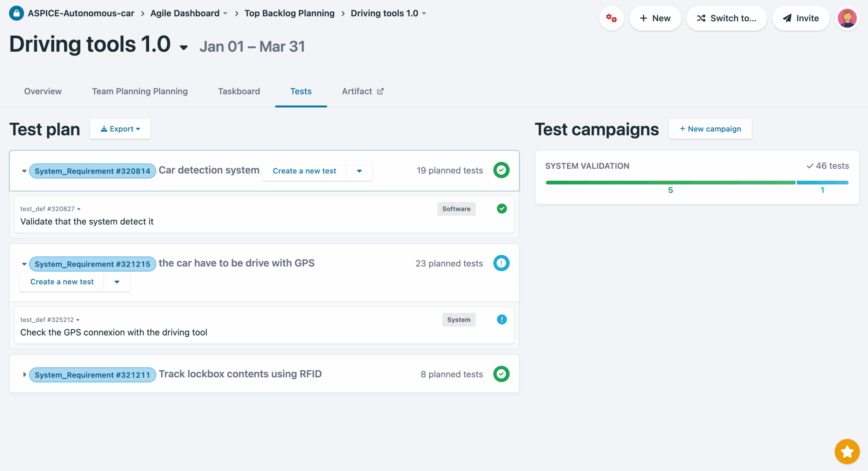The width and height of the screenshot is (868, 471).
Task: Click the green System Validation progress bar
Action: click(670, 183)
